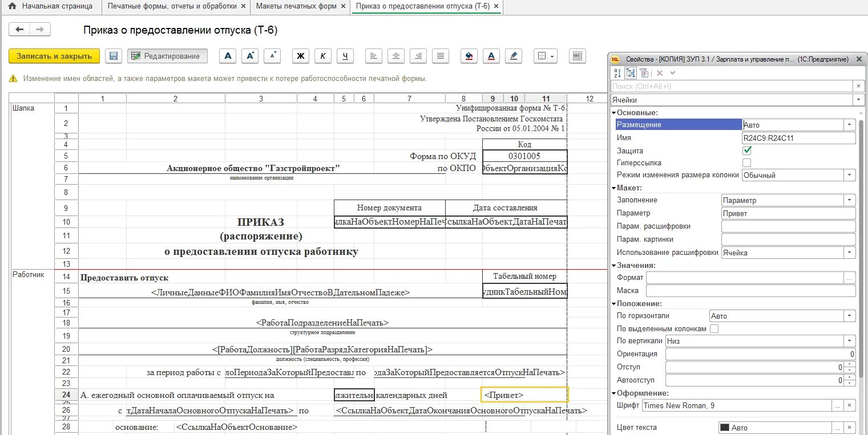Toggle underline formatting (Ч)
This screenshot has width=868, height=435.
tap(345, 56)
